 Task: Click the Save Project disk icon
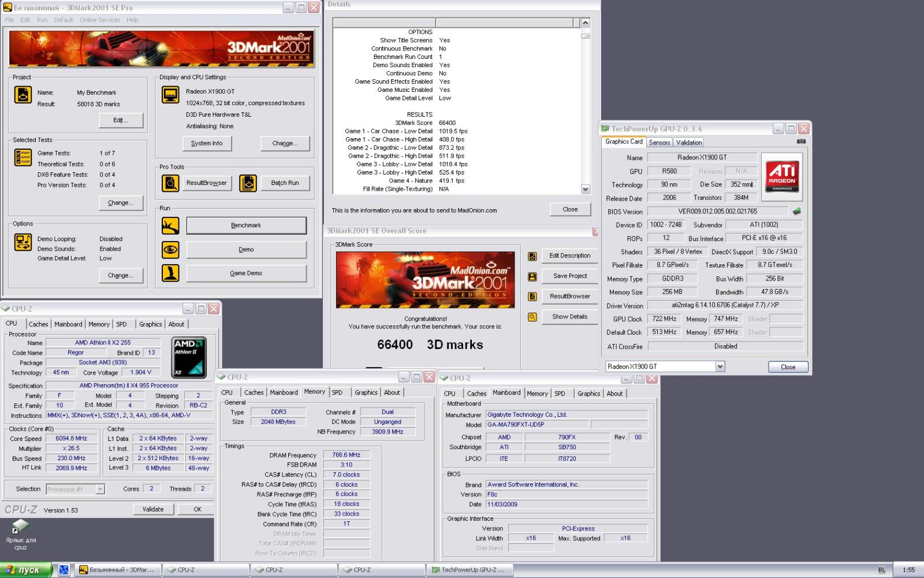(532, 277)
